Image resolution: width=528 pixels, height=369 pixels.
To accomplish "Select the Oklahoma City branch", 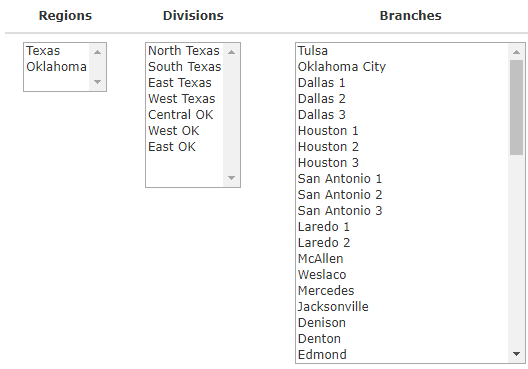I will (x=402, y=67).
